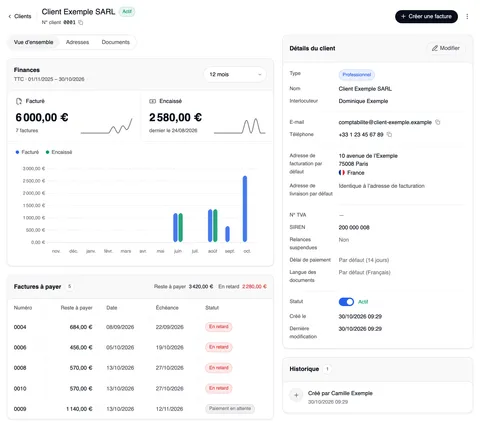Open invoice row 0004

tap(140, 327)
